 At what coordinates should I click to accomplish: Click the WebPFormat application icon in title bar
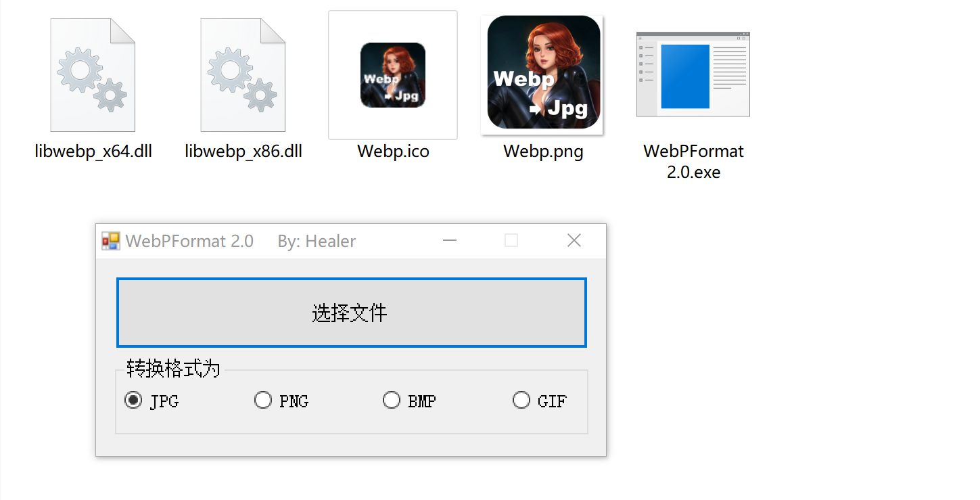coord(109,240)
